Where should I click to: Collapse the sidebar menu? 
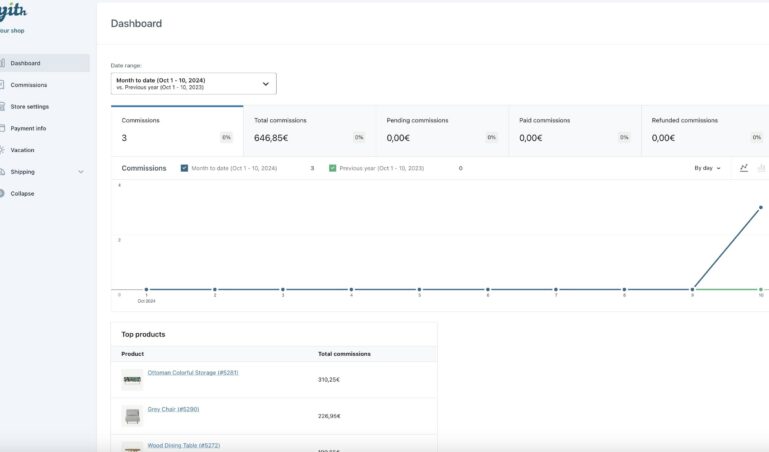pos(22,193)
